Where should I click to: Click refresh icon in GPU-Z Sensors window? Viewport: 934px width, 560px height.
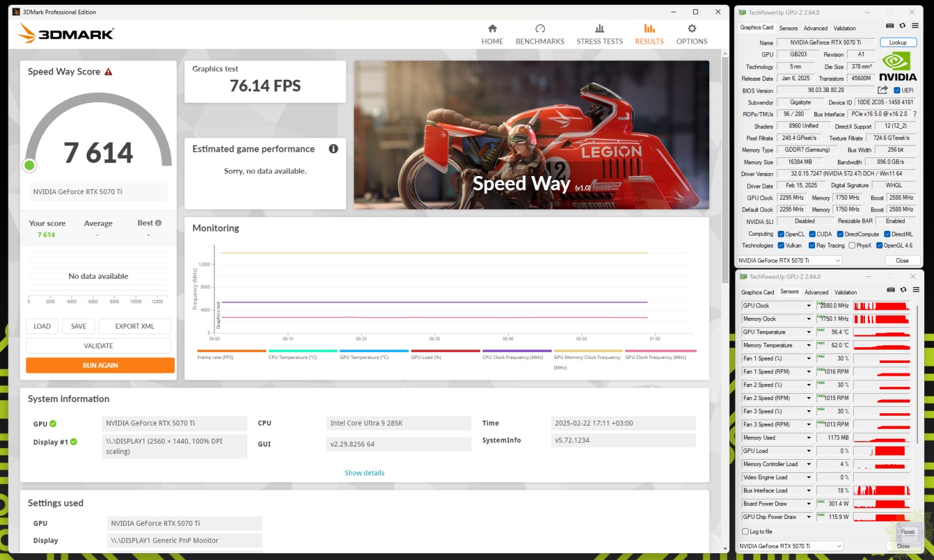pyautogui.click(x=903, y=289)
